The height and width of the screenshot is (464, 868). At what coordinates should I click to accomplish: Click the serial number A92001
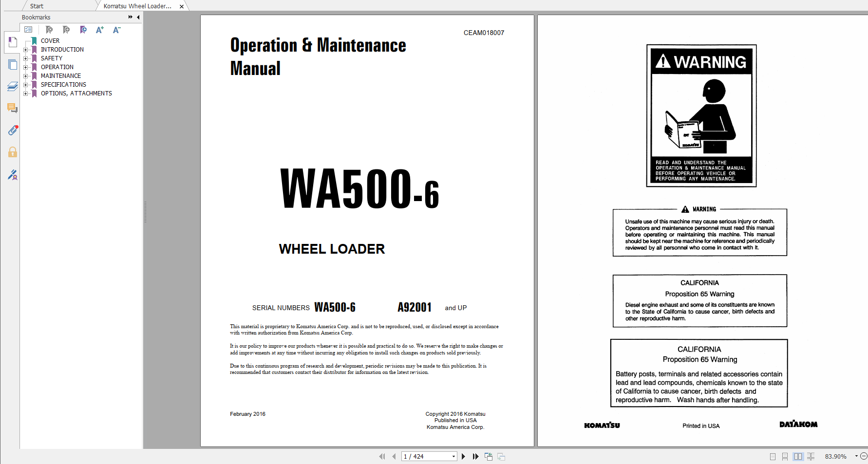coord(415,307)
